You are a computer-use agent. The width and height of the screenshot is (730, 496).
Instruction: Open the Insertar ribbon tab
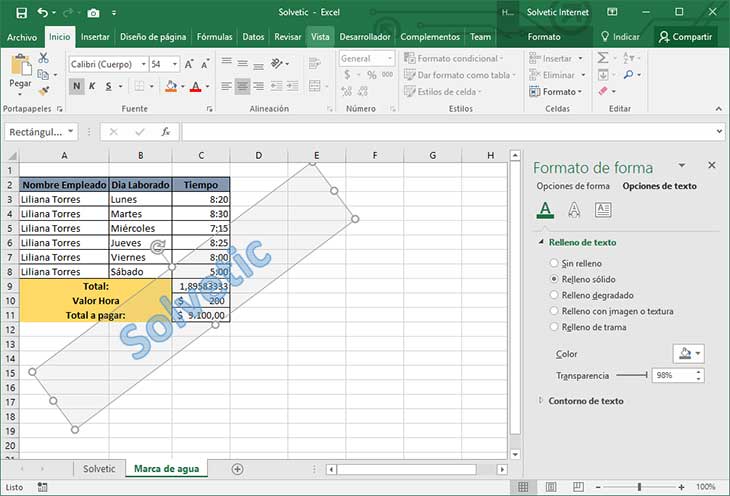(x=95, y=37)
